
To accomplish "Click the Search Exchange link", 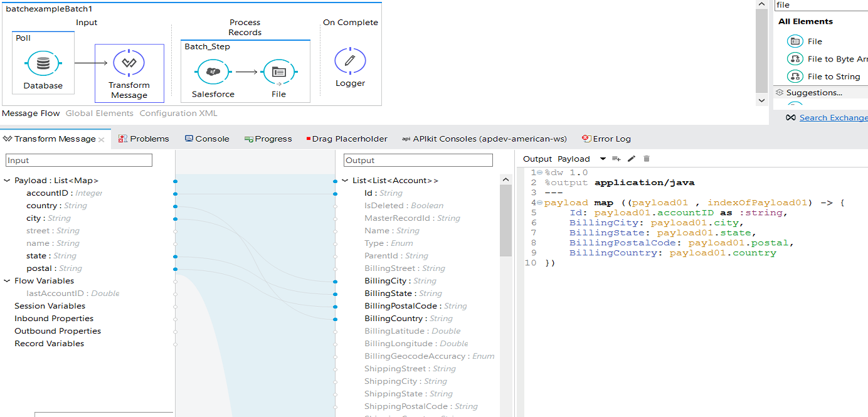I will (833, 117).
